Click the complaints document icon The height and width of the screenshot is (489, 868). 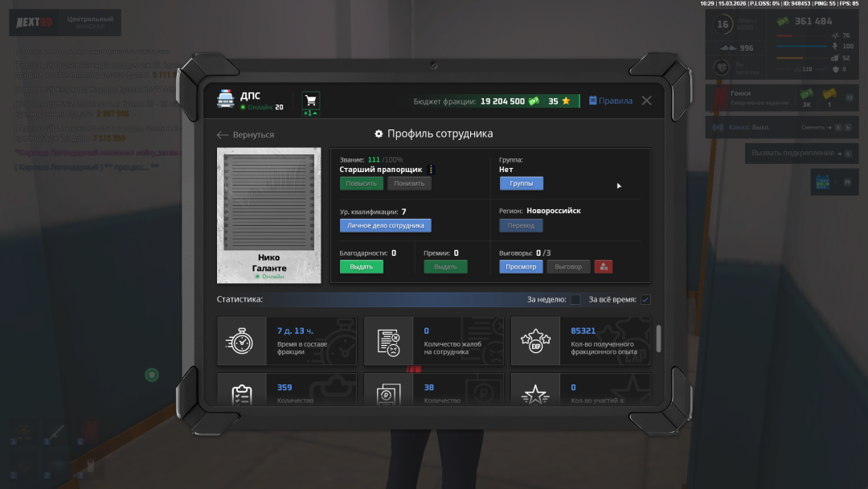388,341
